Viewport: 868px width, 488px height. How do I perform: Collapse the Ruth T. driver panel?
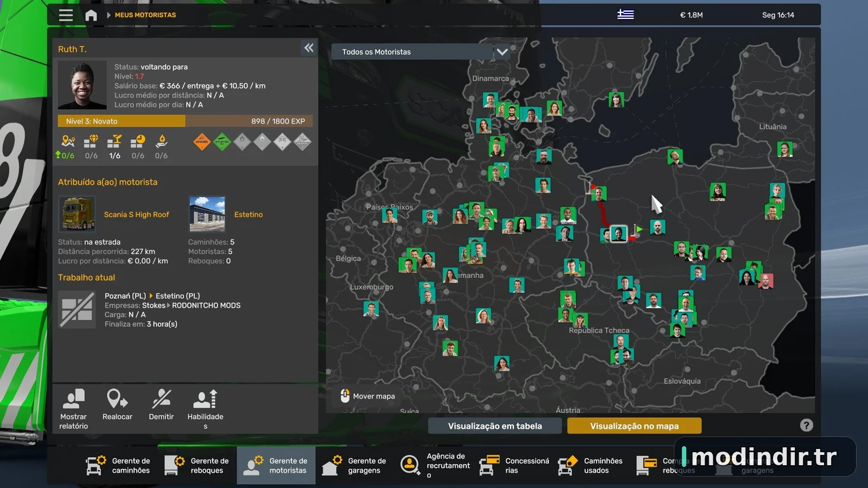click(x=309, y=48)
